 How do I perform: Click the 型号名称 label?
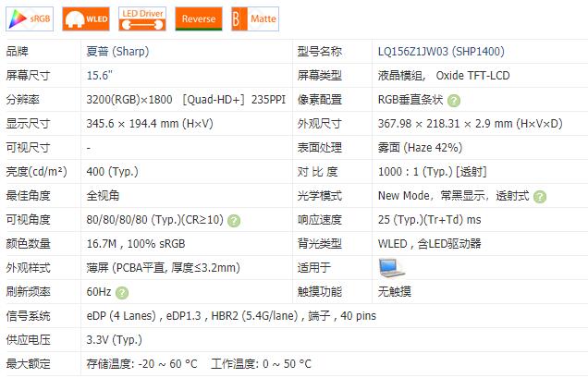[x=320, y=52]
